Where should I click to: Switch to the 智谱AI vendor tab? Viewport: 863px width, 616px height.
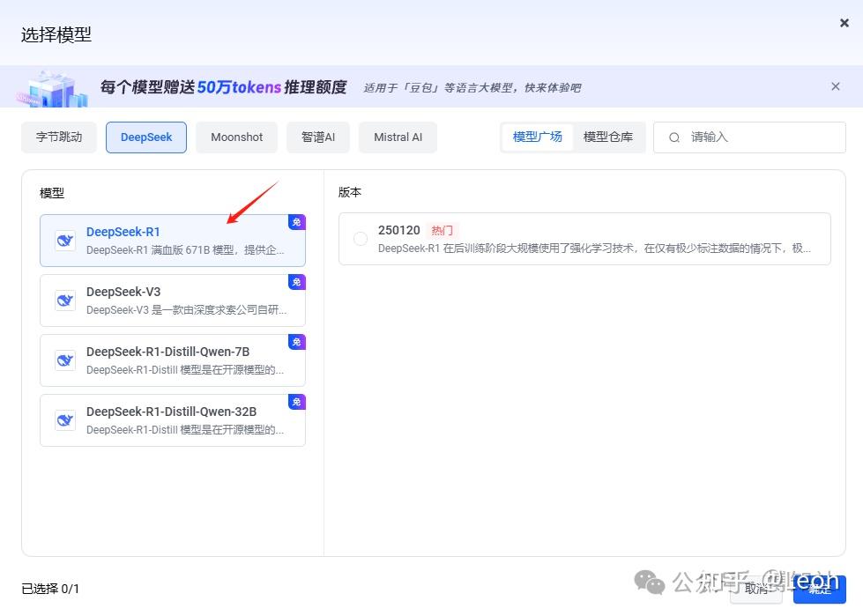point(318,137)
